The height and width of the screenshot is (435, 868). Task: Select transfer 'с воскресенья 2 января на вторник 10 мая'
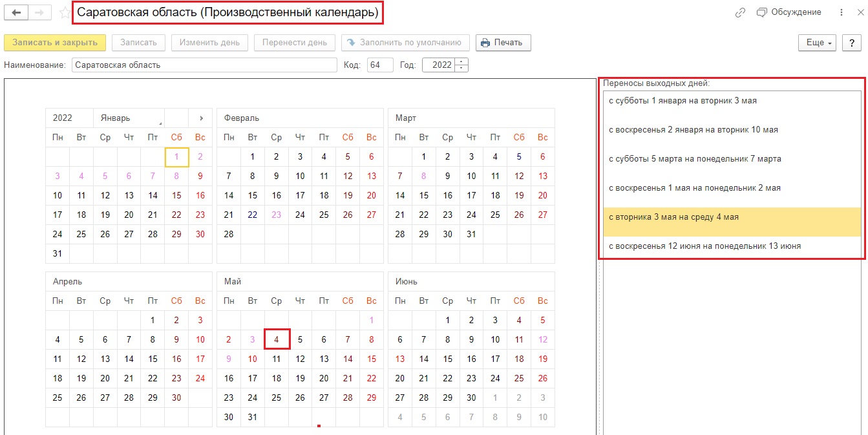tap(732, 134)
